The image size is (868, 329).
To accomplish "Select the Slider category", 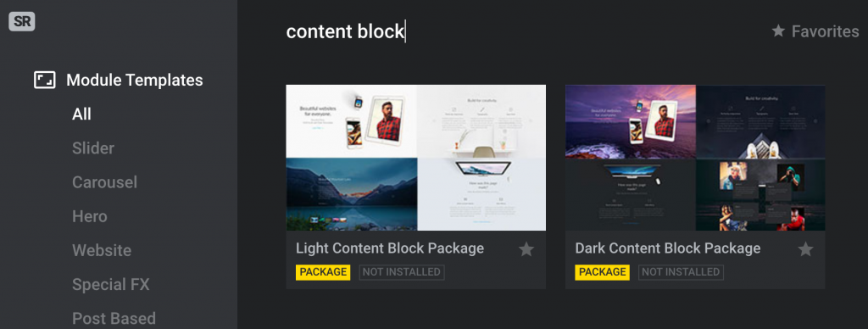I will [x=93, y=148].
